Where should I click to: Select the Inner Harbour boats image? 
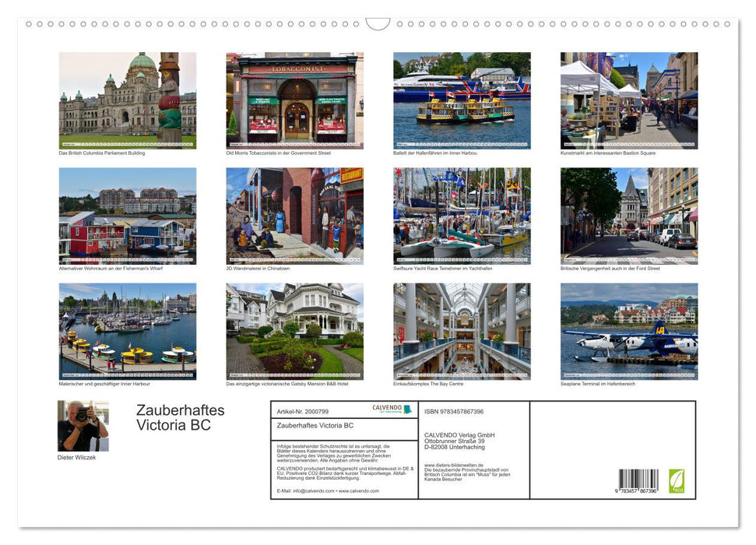128,331
